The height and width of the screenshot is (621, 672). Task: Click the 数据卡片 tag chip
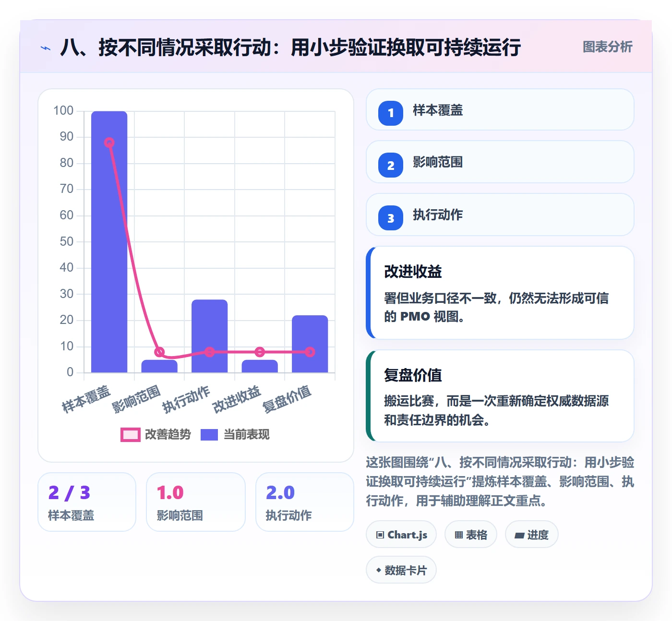(x=401, y=570)
